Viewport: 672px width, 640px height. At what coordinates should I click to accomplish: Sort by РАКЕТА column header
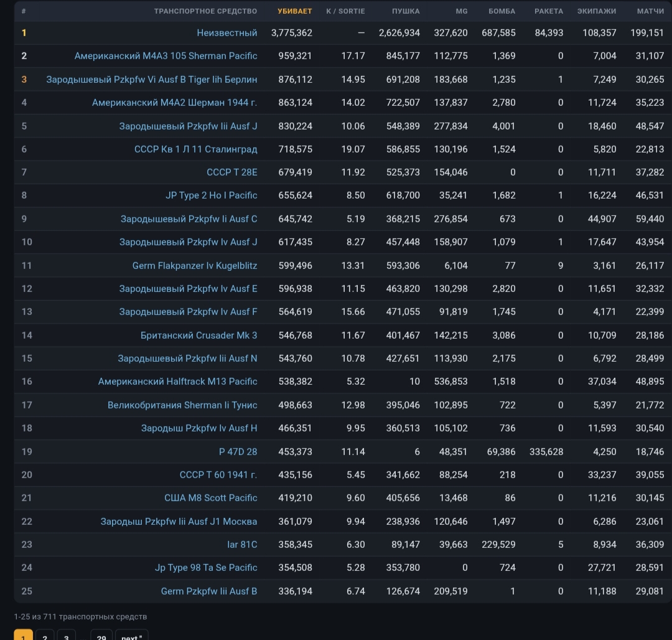tap(549, 11)
